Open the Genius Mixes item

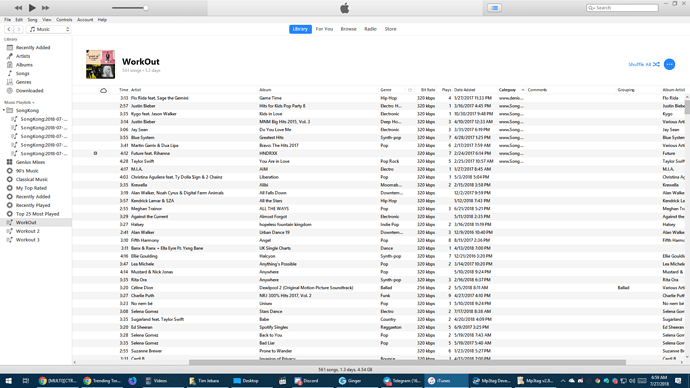30,162
